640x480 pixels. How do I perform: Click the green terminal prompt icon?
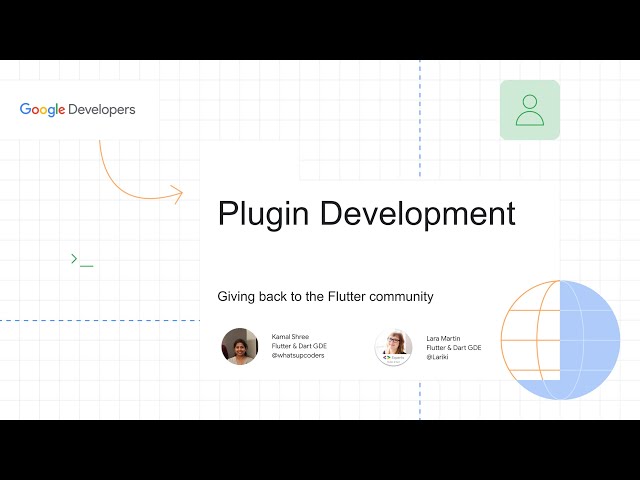point(82,260)
